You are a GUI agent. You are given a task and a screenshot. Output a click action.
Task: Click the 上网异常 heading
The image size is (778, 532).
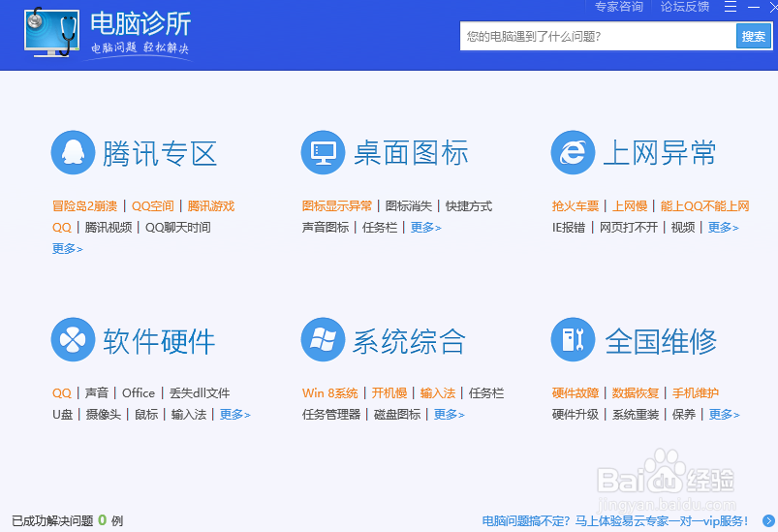(x=660, y=152)
